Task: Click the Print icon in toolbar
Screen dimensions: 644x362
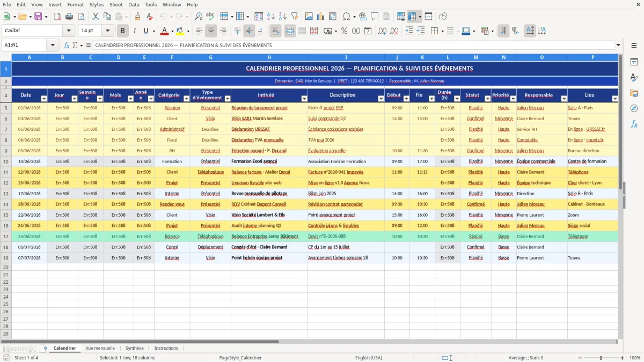Action: coord(69,17)
